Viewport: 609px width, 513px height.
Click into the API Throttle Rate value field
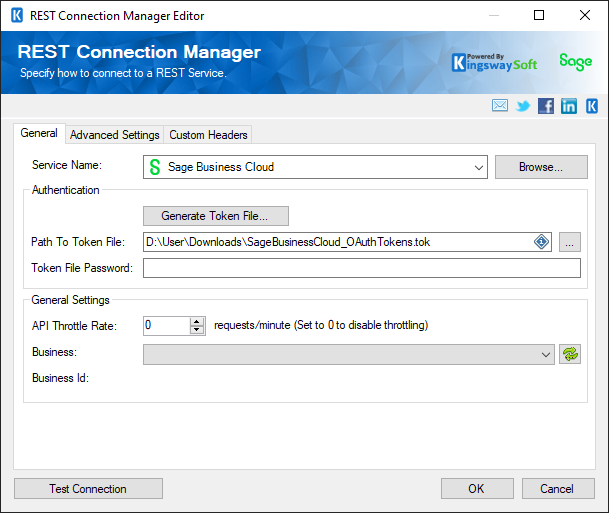coord(167,325)
